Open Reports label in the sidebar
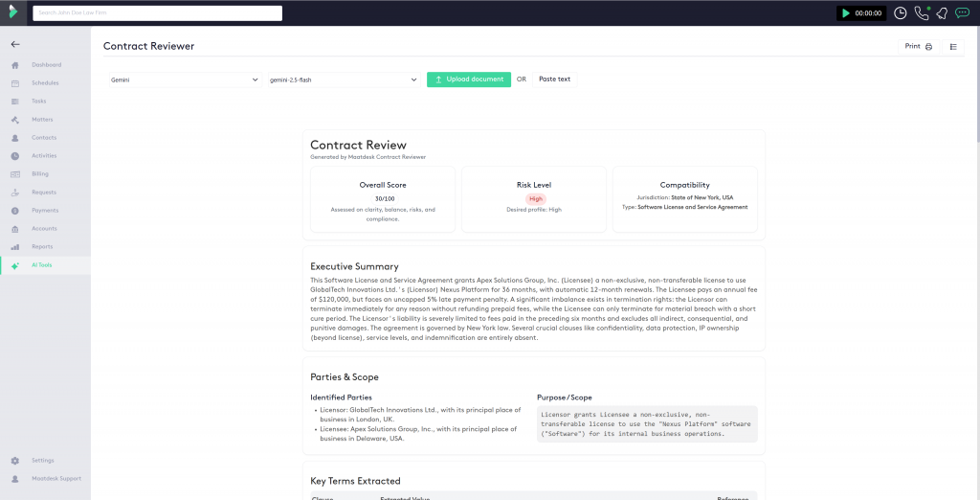The image size is (980, 500). [42, 246]
